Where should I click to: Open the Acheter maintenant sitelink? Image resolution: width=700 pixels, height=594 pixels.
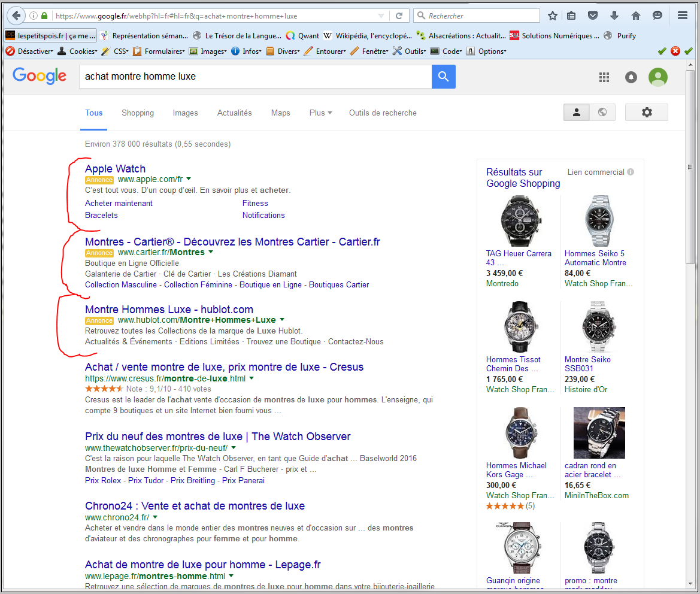(119, 203)
